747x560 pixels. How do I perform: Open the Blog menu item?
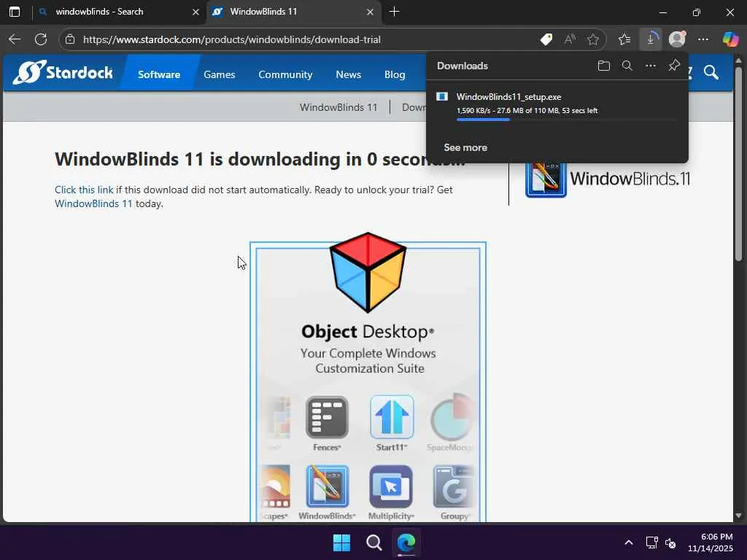395,74
